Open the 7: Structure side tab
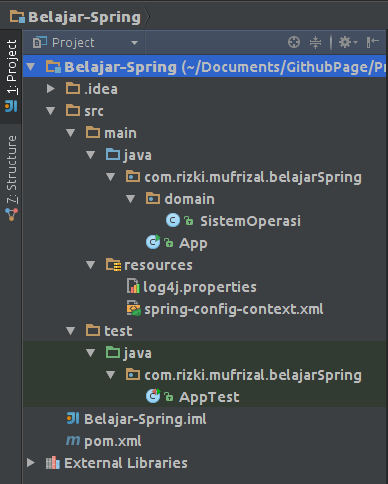This screenshot has width=388, height=484. 11,178
